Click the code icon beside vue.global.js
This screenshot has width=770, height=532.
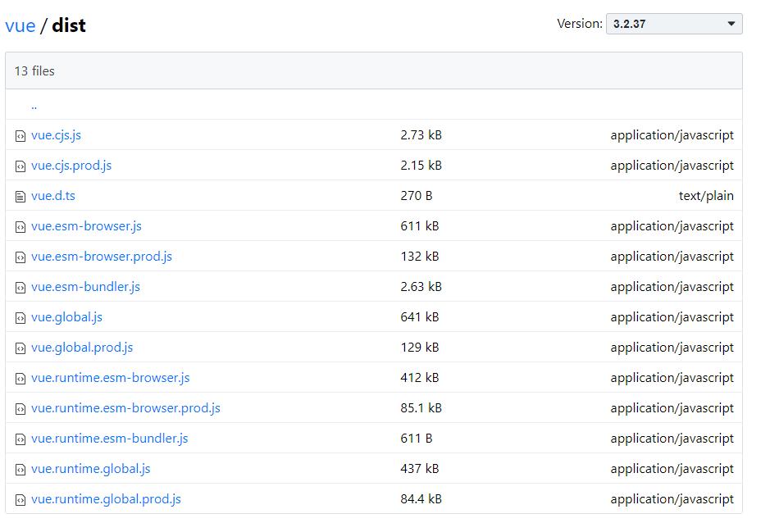[x=21, y=318]
